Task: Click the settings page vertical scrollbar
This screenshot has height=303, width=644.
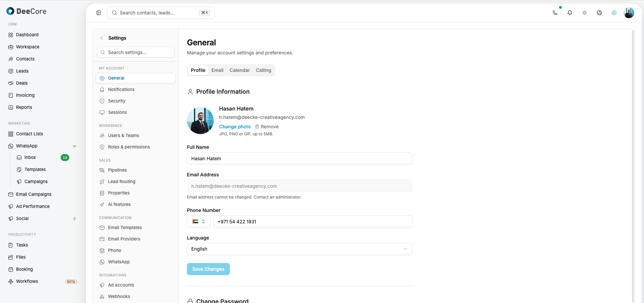Action: tap(633, 166)
